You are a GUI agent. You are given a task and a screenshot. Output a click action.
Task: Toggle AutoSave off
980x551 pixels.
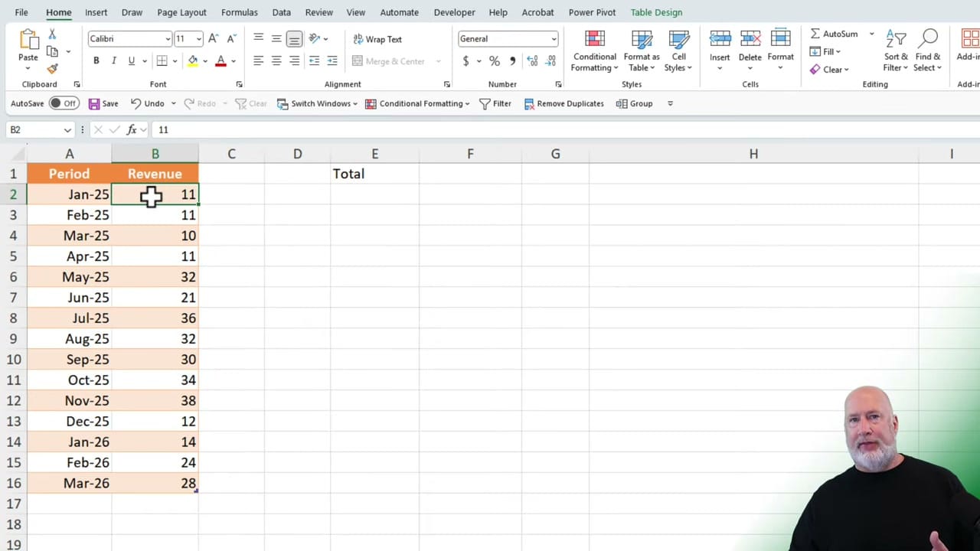pyautogui.click(x=63, y=103)
